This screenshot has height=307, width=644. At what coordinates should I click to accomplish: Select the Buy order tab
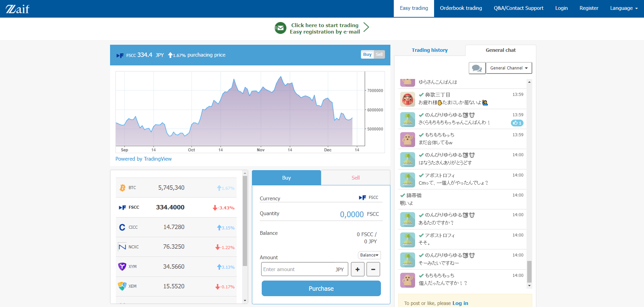point(286,178)
